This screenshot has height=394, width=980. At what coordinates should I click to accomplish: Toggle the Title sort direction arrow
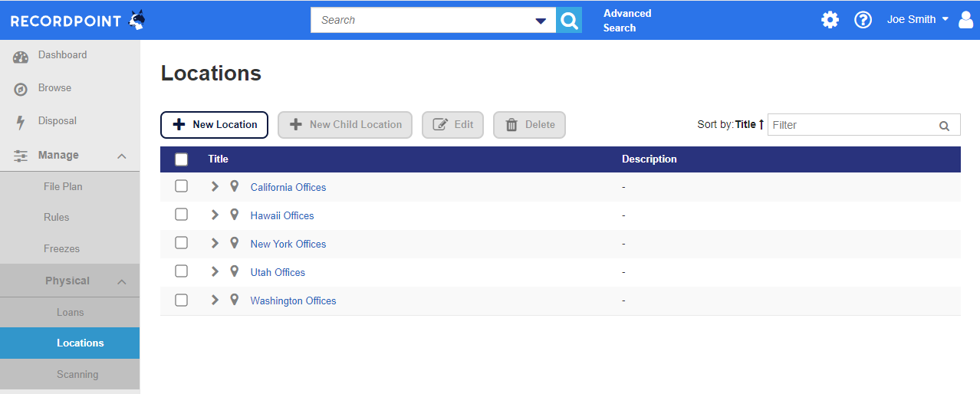coord(761,124)
